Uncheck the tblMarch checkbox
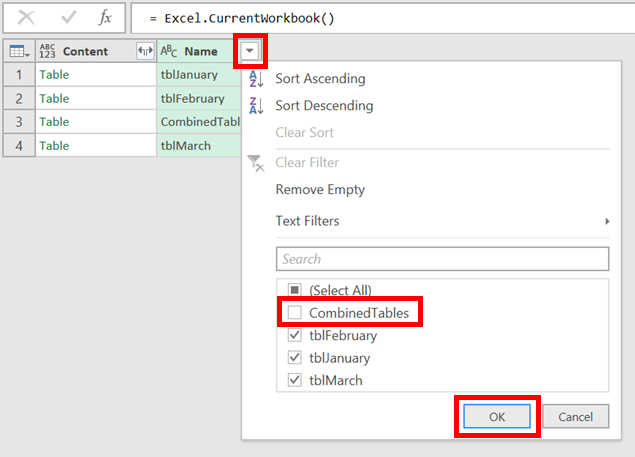The height and width of the screenshot is (457, 635). [x=294, y=380]
